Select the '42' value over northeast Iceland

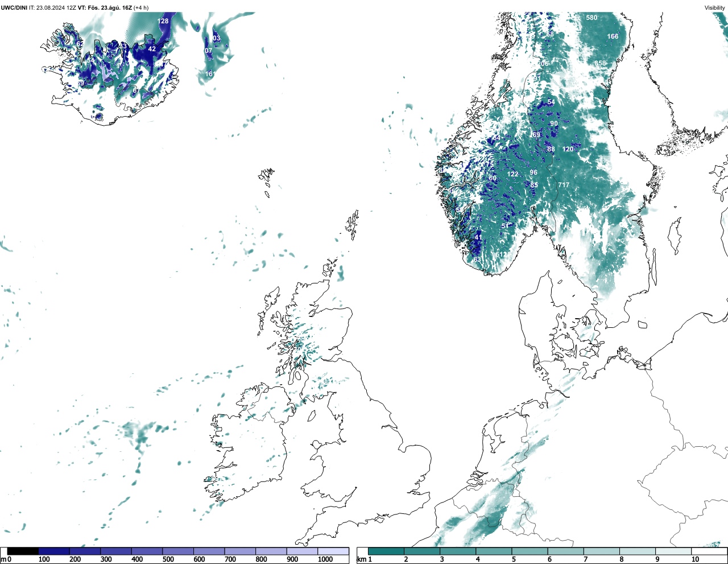pyautogui.click(x=152, y=49)
